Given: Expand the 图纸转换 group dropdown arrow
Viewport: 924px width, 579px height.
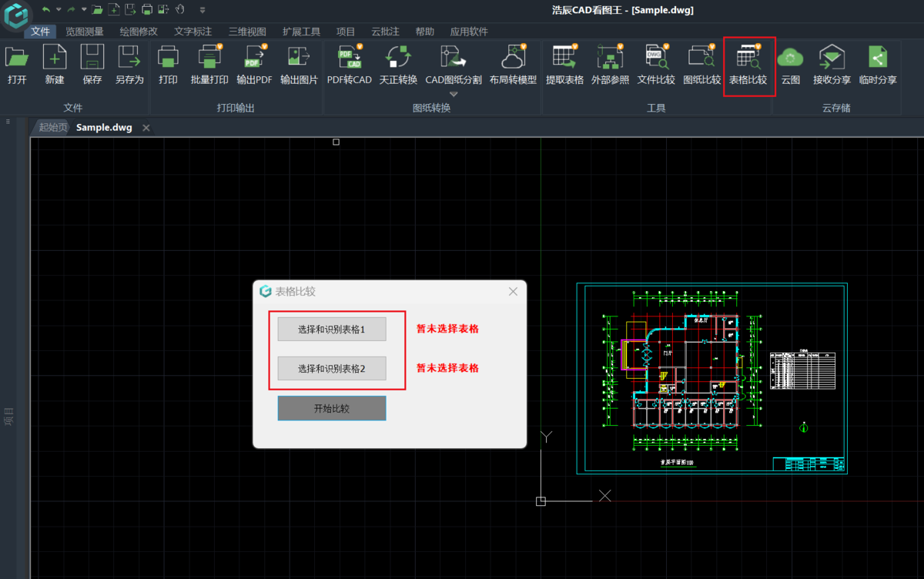Looking at the screenshot, I should (x=454, y=95).
